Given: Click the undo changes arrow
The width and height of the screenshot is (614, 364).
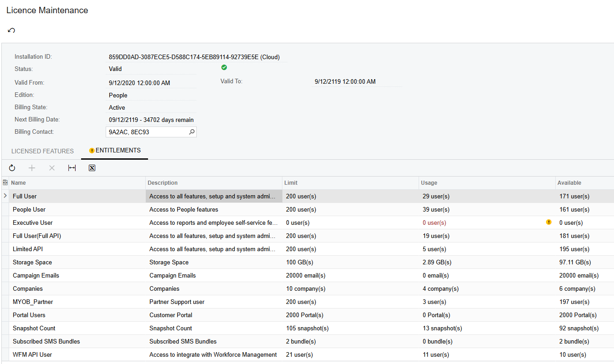Looking at the screenshot, I should 11,30.
